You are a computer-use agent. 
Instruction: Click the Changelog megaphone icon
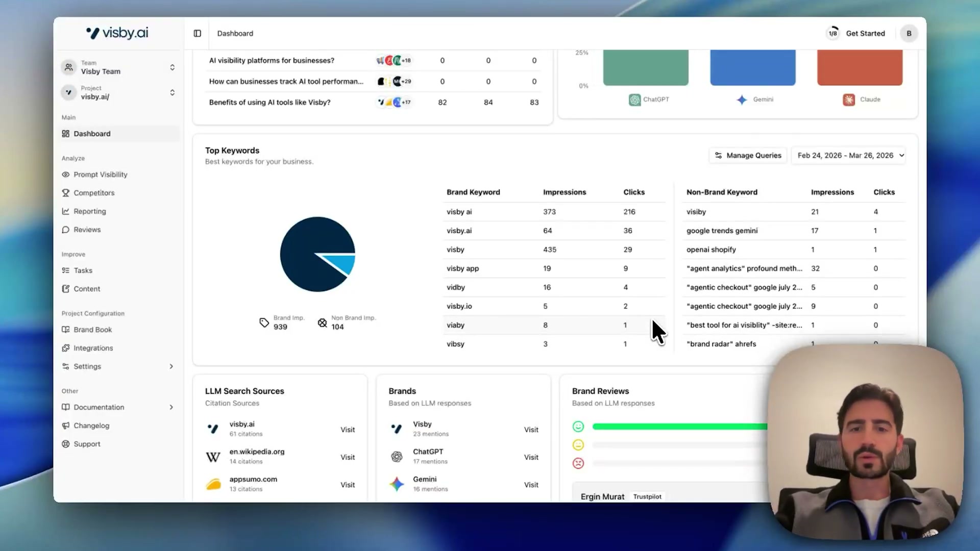[x=65, y=425]
